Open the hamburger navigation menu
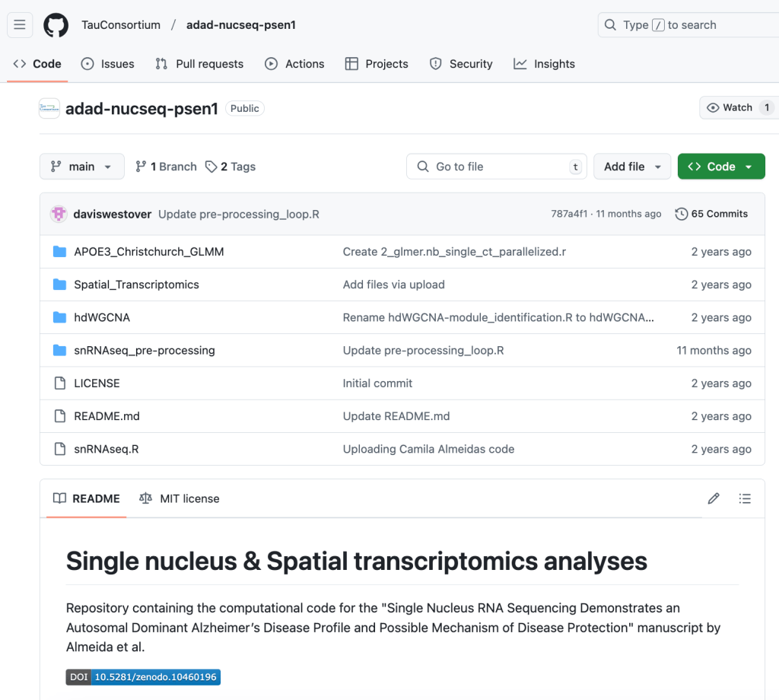This screenshot has height=700, width=779. [x=20, y=25]
